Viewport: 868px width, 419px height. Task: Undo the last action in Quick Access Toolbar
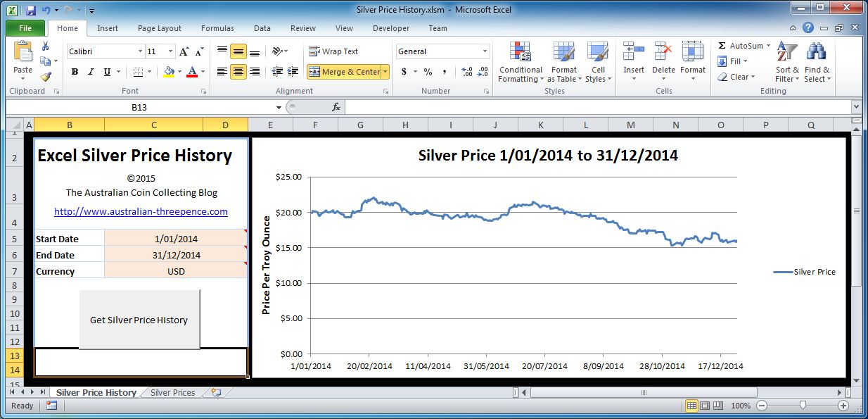pos(46,11)
